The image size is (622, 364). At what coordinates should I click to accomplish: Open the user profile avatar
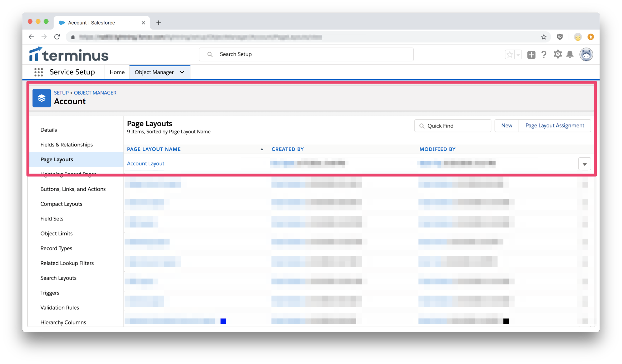(x=586, y=55)
